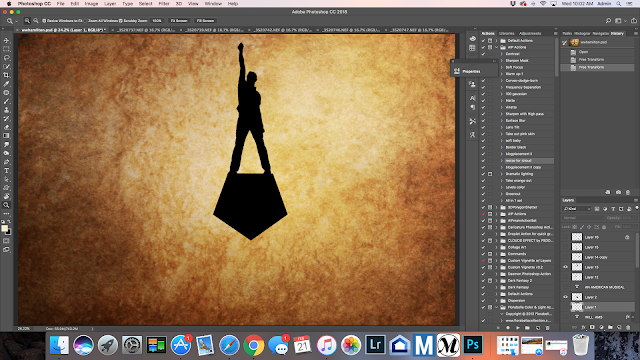Hide Layer 13 visibility eye
The image size is (640, 360).
pyautogui.click(x=565, y=267)
